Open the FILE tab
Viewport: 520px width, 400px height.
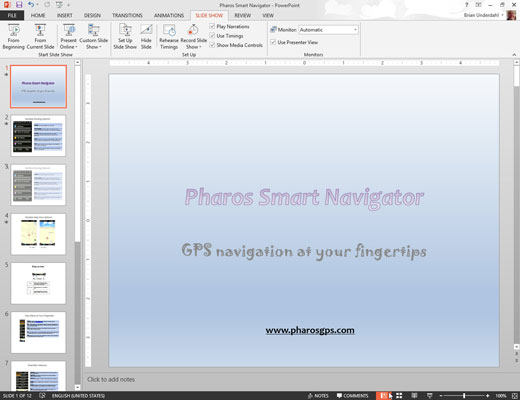click(x=12, y=16)
